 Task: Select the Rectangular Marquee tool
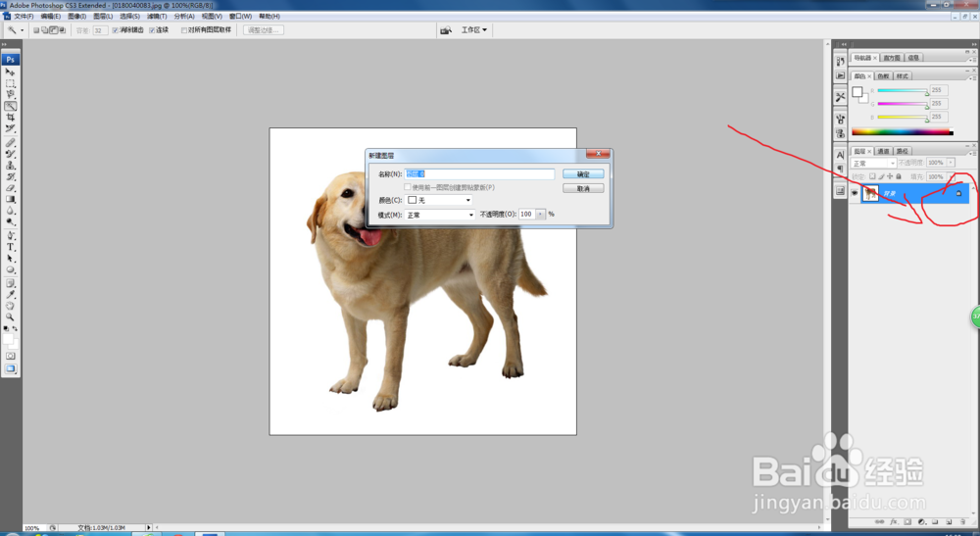coord(11,84)
